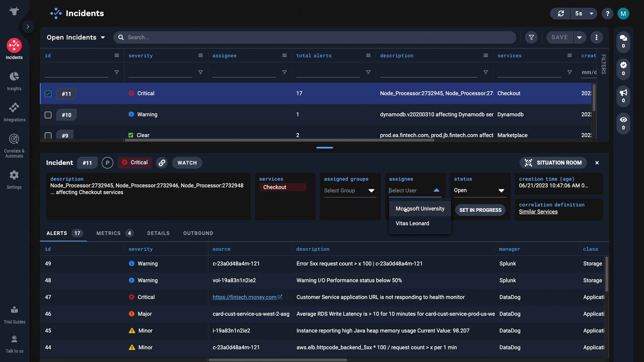Viewport: 644px width, 362px height.
Task: Expand the left navigation sidebar
Action: coord(28,26)
